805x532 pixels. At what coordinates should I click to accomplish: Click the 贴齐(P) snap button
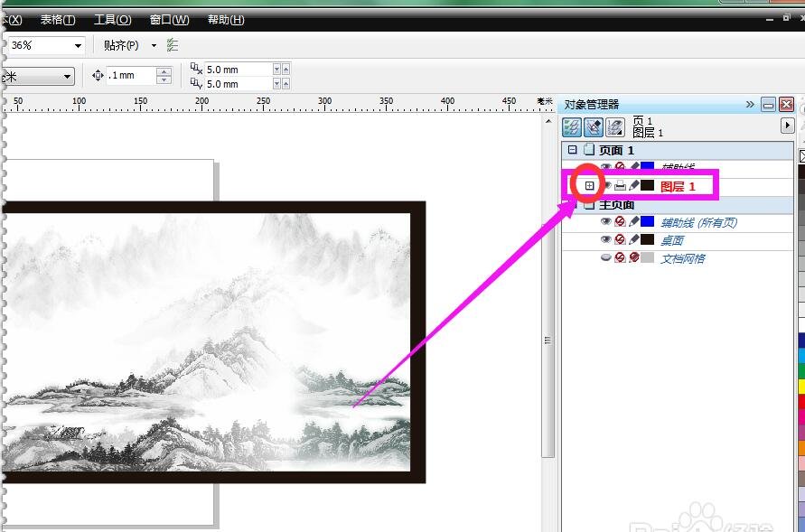121,45
